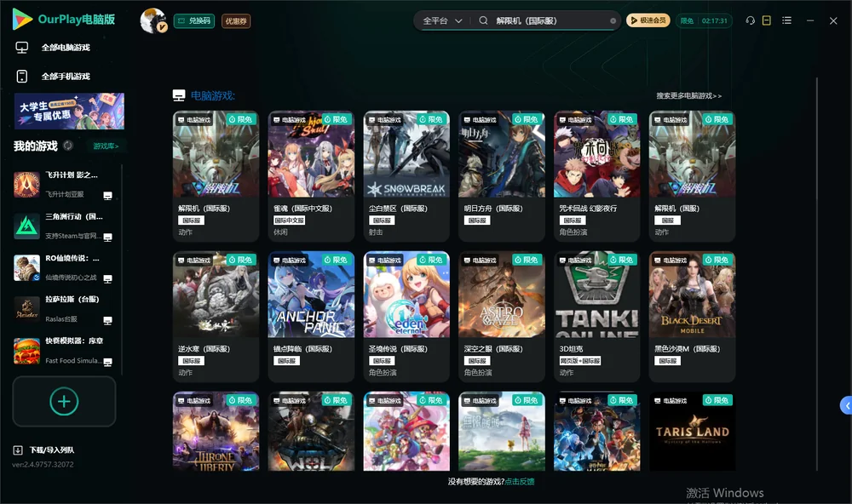Open the 雀魂 (国际中文服) game card
This screenshot has width=852, height=504.
click(311, 176)
